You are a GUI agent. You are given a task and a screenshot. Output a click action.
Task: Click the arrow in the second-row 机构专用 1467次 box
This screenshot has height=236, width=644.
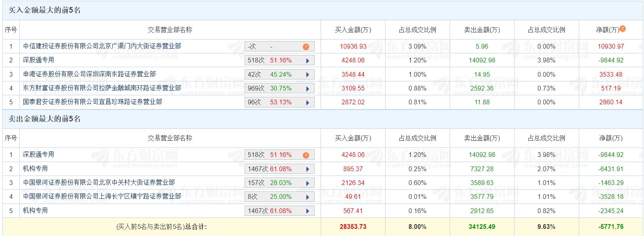point(308,169)
